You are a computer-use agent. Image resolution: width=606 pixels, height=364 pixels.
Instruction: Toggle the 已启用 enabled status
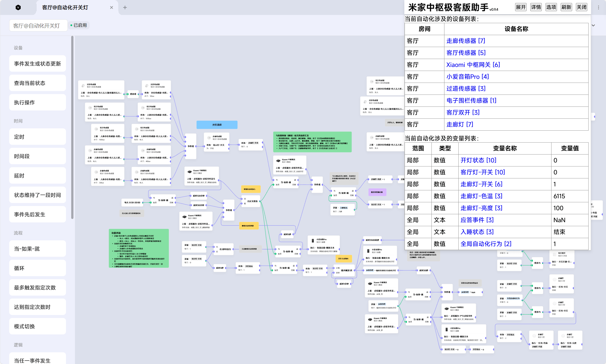point(79,25)
